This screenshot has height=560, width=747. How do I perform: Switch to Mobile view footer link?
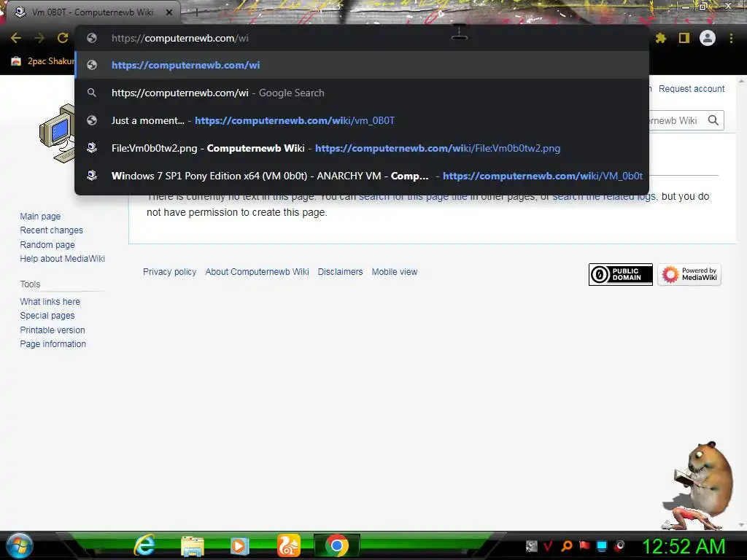395,272
